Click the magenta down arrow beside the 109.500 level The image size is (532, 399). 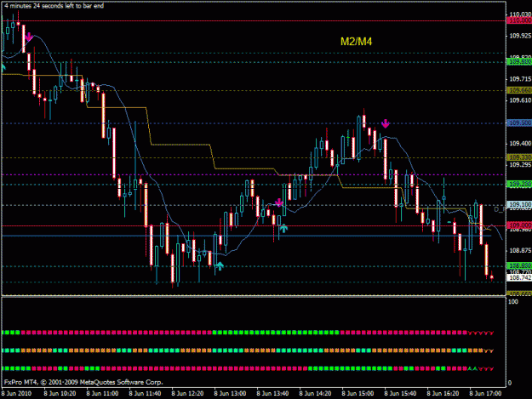385,123
